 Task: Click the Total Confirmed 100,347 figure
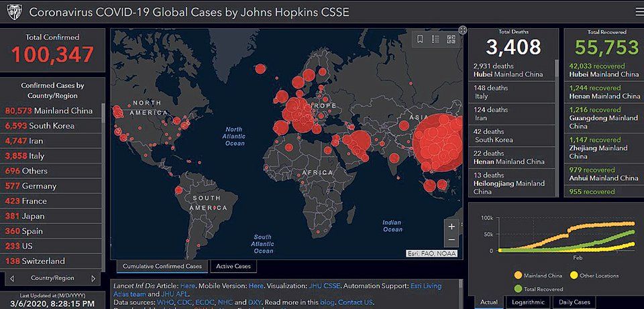point(52,54)
